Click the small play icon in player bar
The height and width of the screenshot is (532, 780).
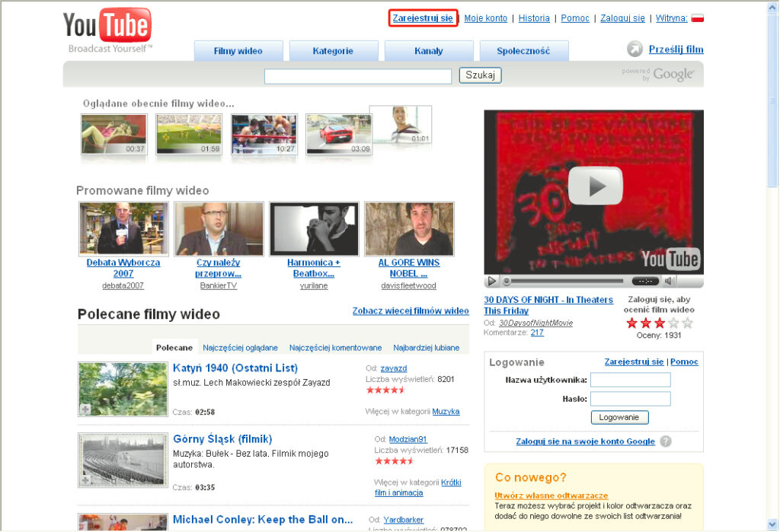492,281
